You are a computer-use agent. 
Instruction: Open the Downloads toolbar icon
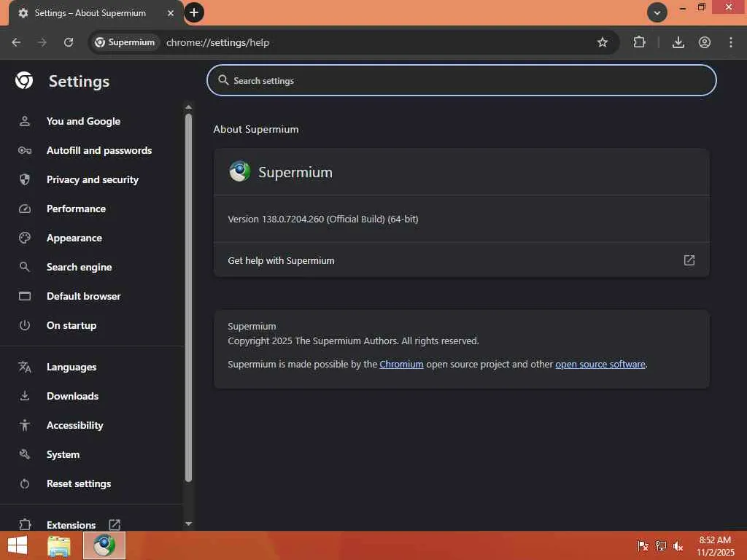pyautogui.click(x=678, y=42)
